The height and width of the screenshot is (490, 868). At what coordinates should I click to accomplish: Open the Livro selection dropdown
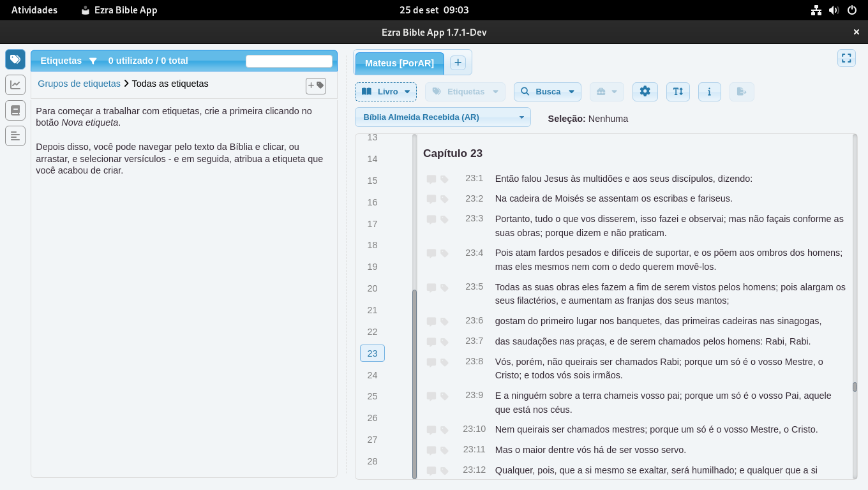(385, 91)
